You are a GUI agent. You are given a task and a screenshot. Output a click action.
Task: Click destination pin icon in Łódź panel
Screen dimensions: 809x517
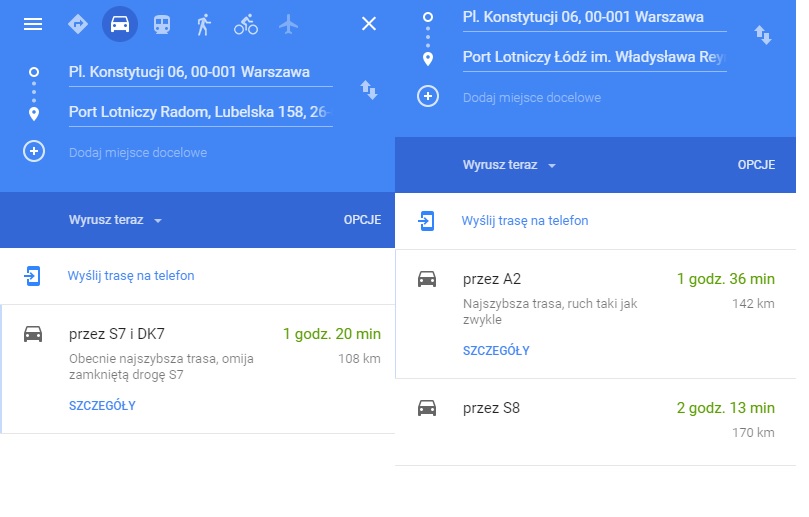(428, 59)
